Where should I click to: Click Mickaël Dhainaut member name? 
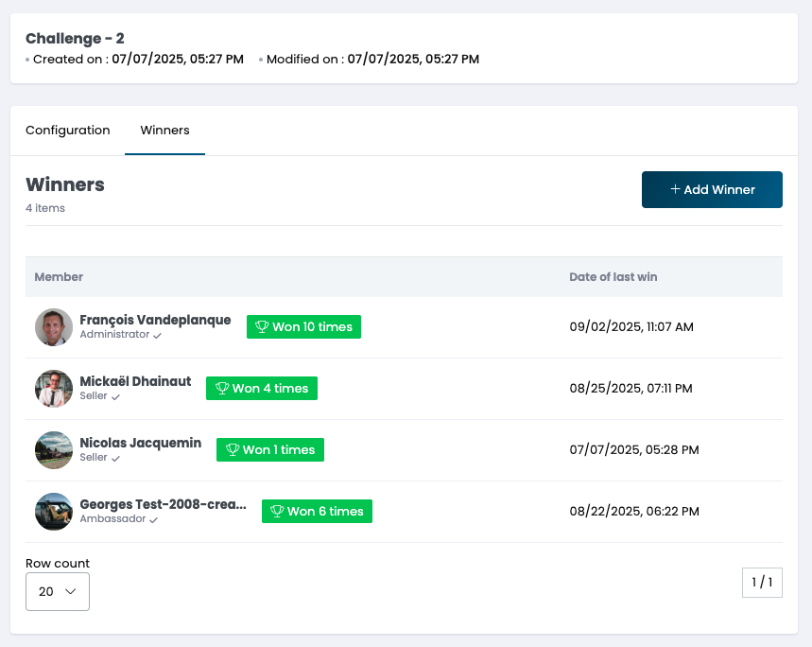135,381
